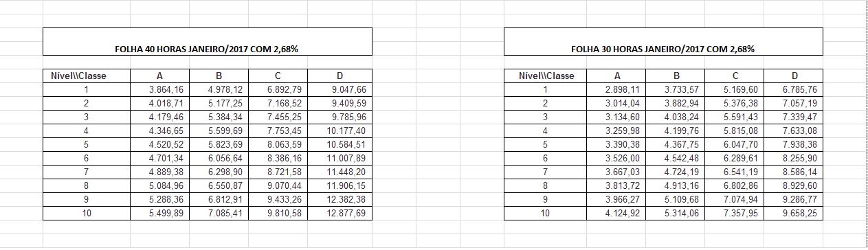Select cell with value 8.063,59
Screen dimensions: 868x250
click(x=278, y=144)
